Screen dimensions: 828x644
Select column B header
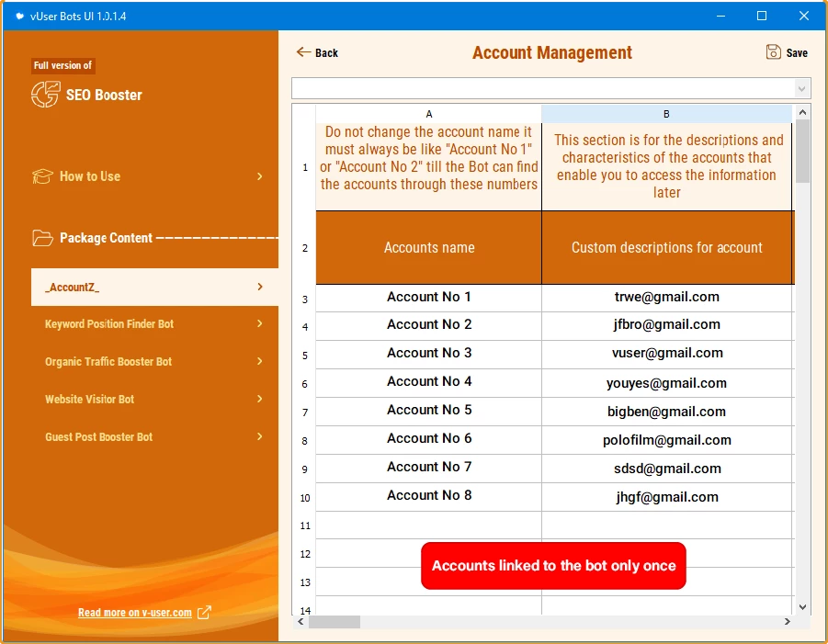click(x=666, y=114)
